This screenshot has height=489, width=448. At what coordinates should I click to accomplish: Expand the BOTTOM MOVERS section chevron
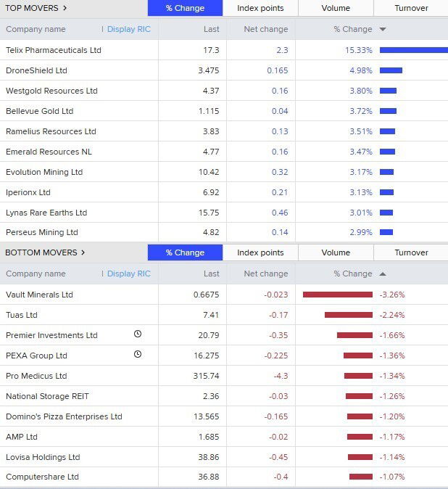tap(83, 252)
